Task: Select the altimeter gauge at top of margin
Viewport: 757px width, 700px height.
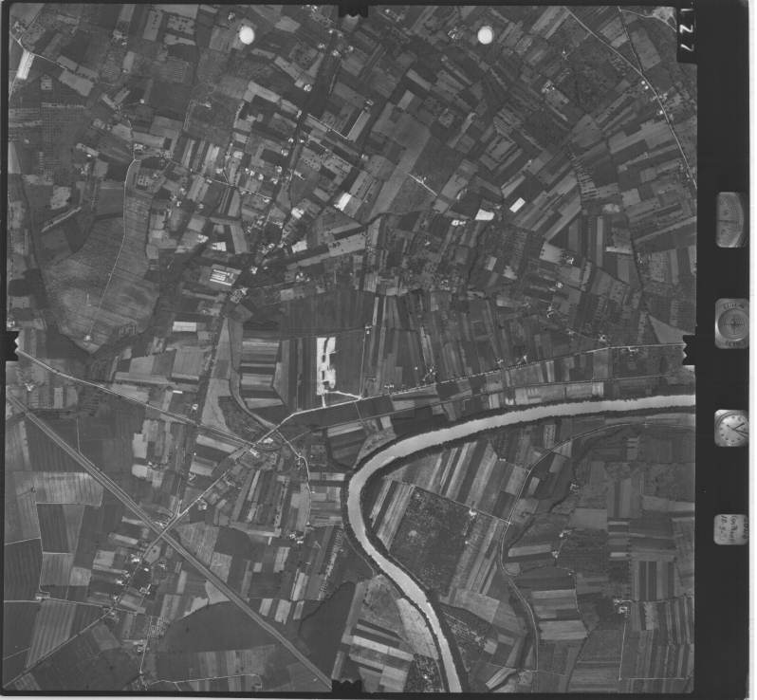Action: (730, 219)
